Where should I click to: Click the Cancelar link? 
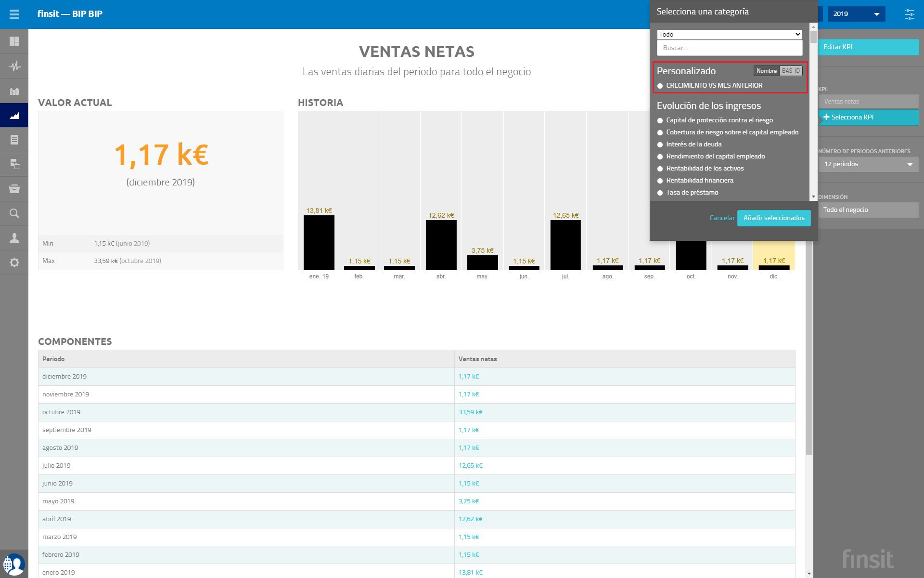(x=722, y=218)
